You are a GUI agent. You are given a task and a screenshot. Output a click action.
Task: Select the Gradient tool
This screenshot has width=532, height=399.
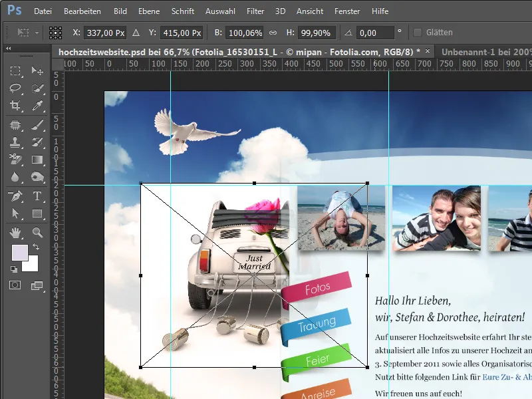(x=37, y=160)
